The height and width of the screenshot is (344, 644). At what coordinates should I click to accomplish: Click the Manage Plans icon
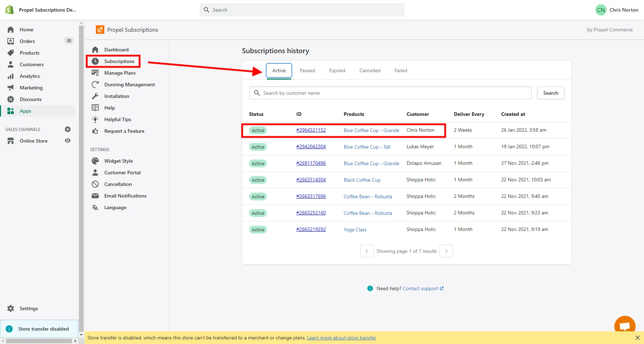coord(95,73)
